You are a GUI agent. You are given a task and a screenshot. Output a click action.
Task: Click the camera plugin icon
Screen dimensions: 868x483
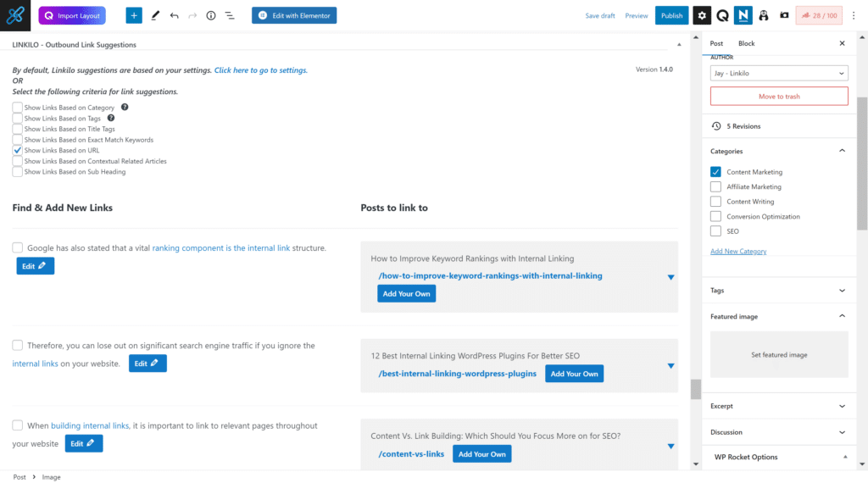[784, 15]
